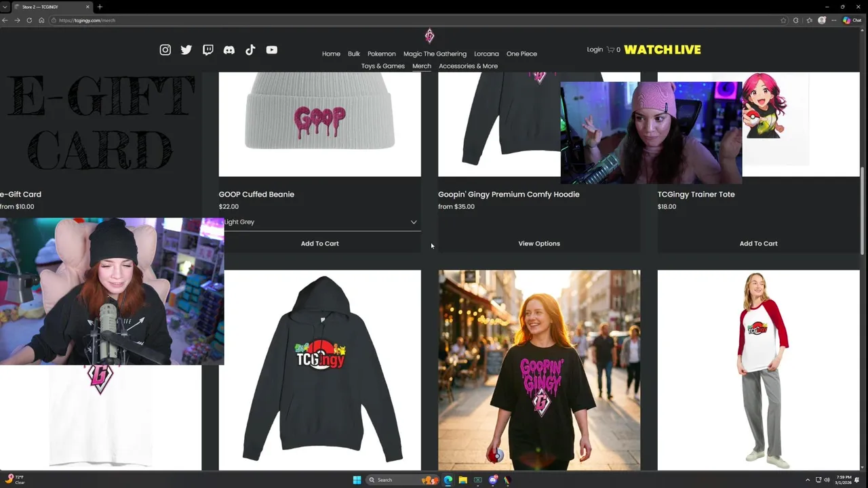The height and width of the screenshot is (488, 868).
Task: Open the YouTube social icon
Action: pyautogui.click(x=272, y=49)
